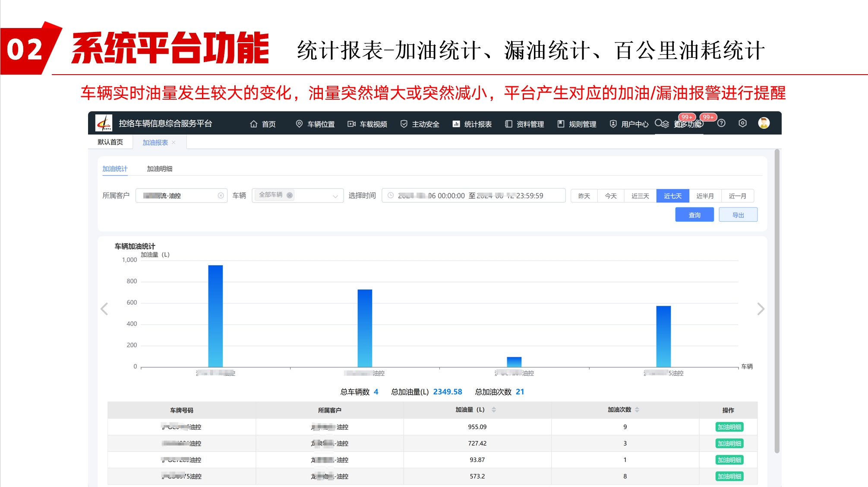Switch to the 加油明细 tab

[159, 169]
